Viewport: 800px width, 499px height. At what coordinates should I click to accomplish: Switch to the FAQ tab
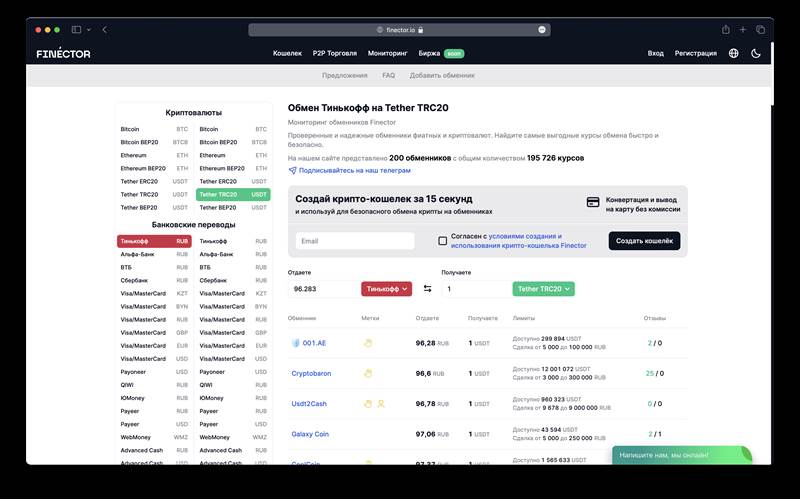[388, 75]
